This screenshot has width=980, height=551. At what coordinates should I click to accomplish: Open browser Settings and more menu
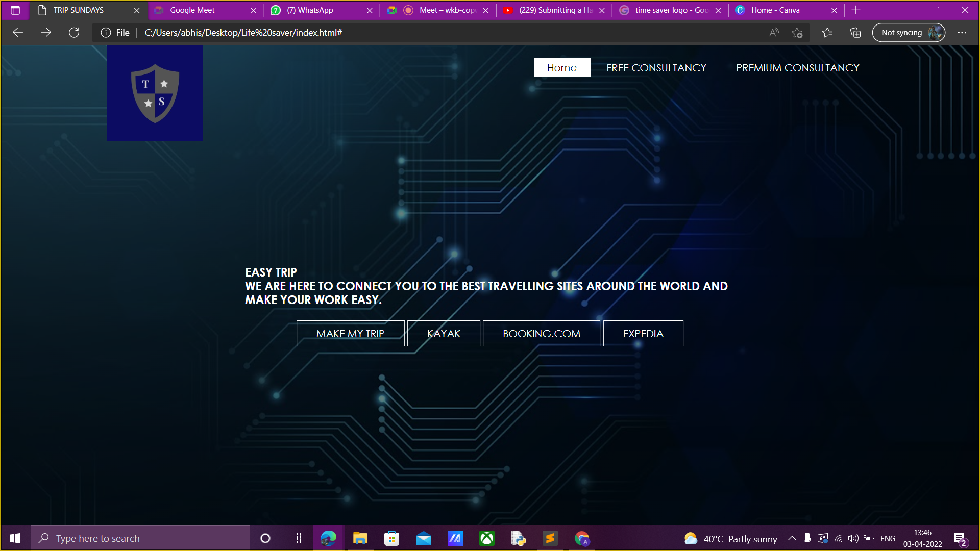click(x=962, y=33)
